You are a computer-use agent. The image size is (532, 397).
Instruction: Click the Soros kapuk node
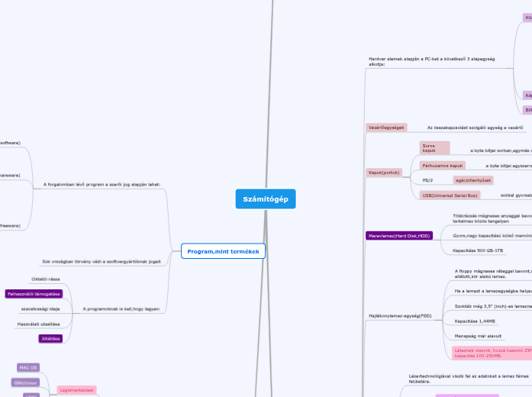(434, 147)
